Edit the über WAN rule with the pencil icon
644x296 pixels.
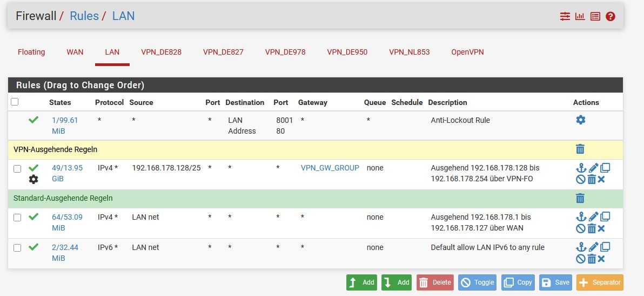593,216
